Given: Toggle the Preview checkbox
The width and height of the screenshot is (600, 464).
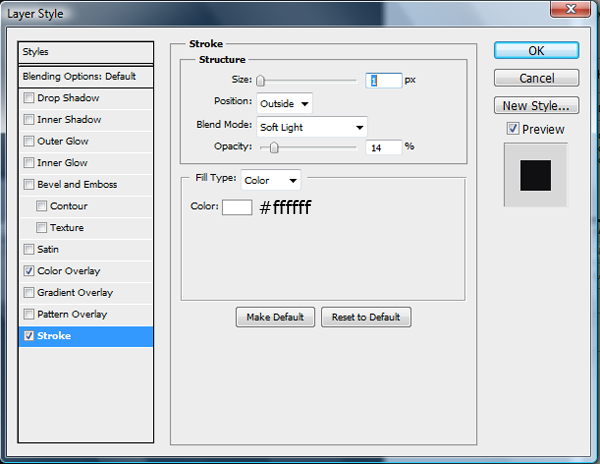Looking at the screenshot, I should [513, 129].
